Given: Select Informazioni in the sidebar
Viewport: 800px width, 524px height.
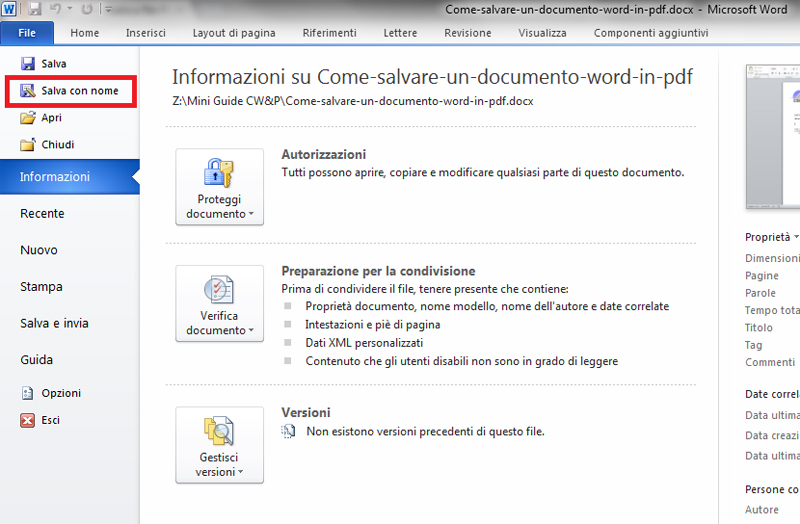Looking at the screenshot, I should pos(69,177).
